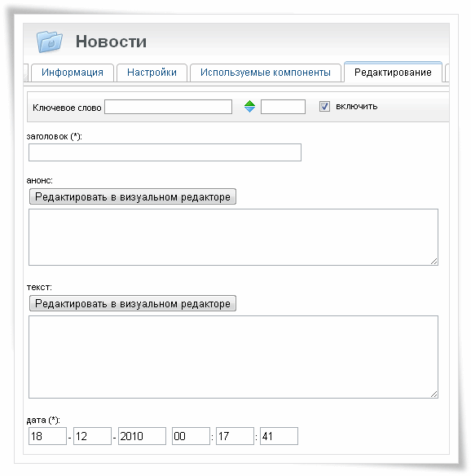This screenshot has width=471, height=476.
Task: Click the month field showing 12
Action: (92, 436)
